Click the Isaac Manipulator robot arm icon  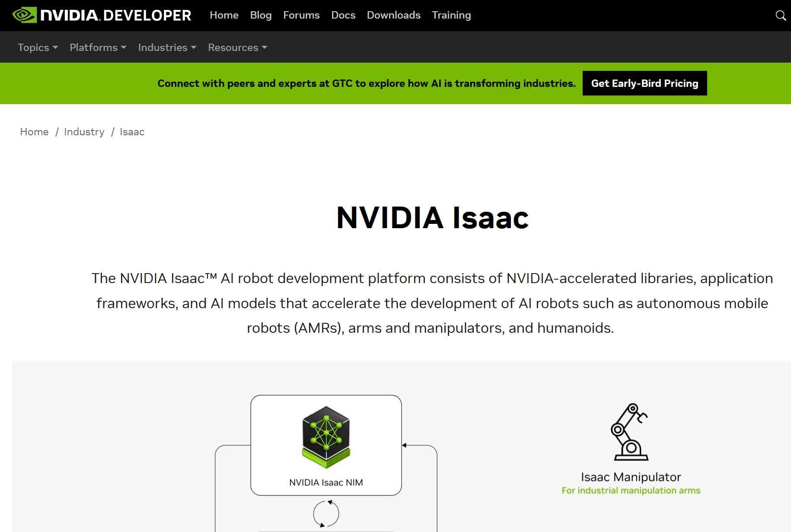tap(629, 432)
